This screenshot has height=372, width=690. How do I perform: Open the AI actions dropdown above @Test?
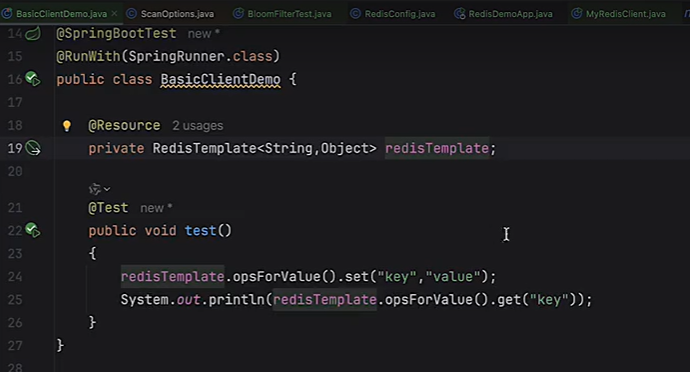pyautogui.click(x=99, y=189)
